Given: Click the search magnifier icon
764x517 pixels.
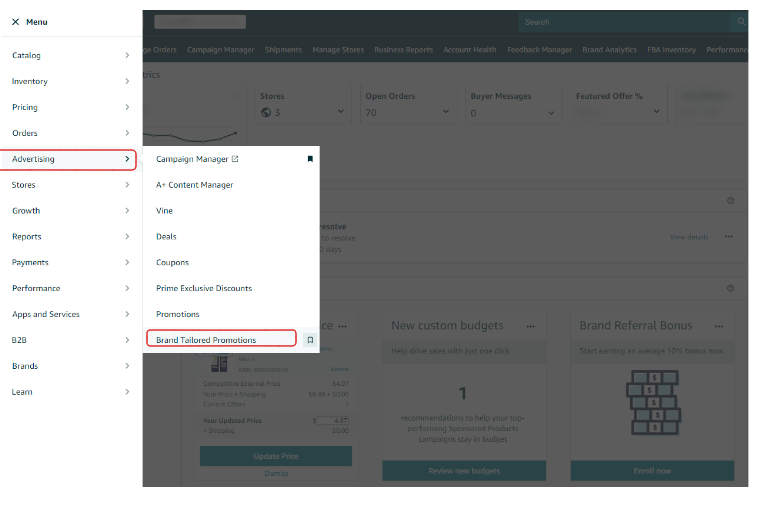Looking at the screenshot, I should [x=741, y=22].
